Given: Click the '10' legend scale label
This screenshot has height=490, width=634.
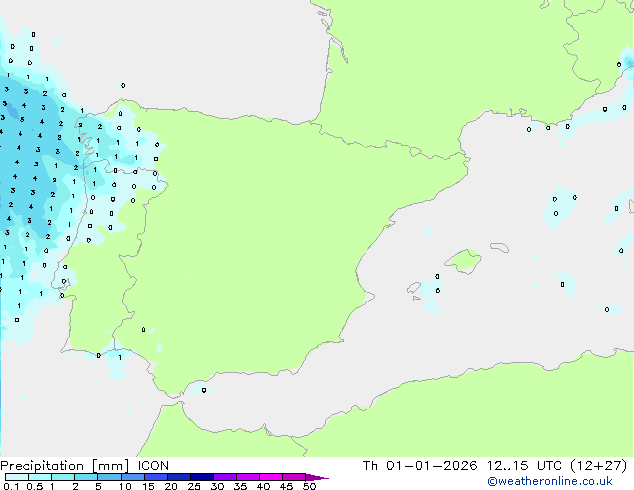Looking at the screenshot, I should (125, 486).
